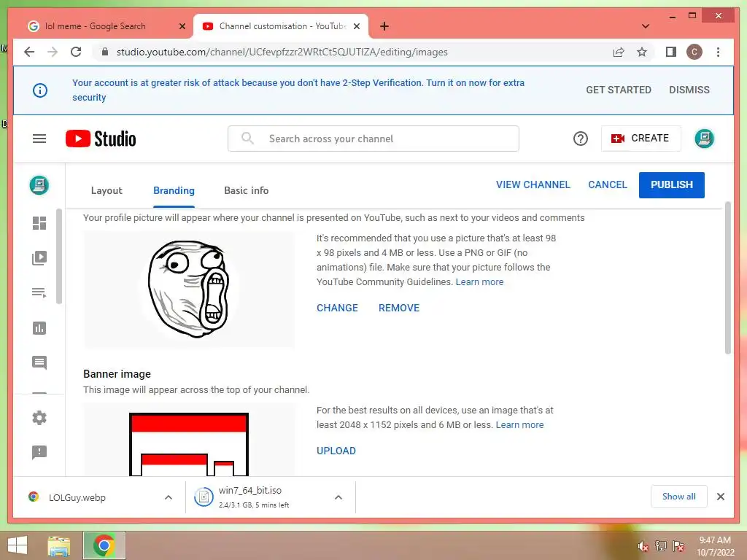Open the Content sidebar icon

[x=39, y=257]
